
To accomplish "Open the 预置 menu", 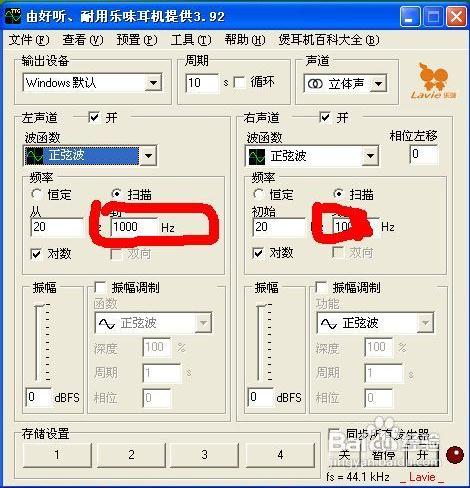I will 137,40.
